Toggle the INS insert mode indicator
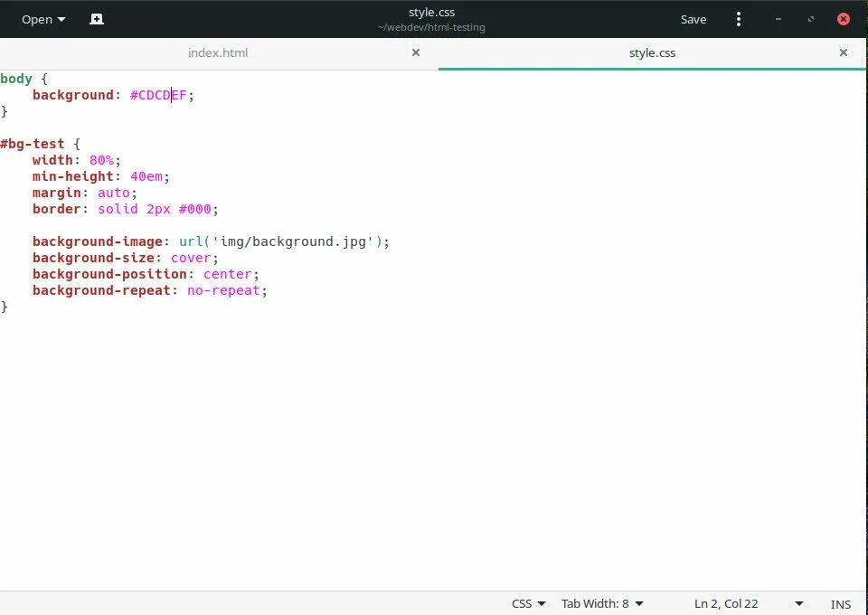This screenshot has width=868, height=615. point(840,604)
